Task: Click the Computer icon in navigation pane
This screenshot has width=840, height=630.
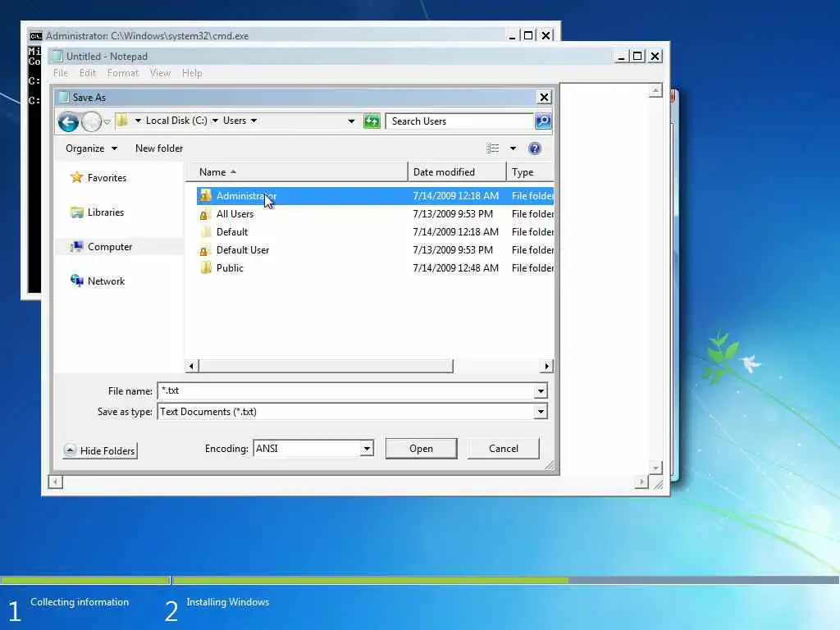Action: tap(76, 246)
